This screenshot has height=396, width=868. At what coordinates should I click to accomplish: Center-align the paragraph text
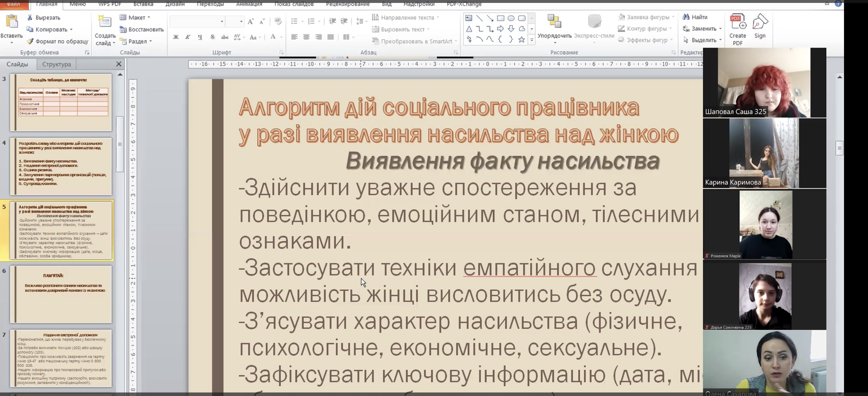tap(306, 37)
